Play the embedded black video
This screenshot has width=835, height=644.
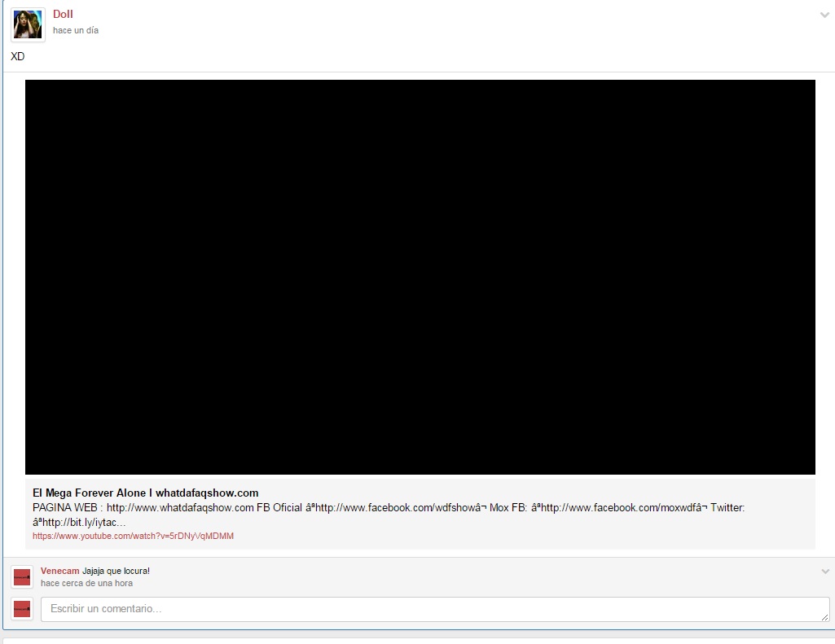tap(420, 277)
